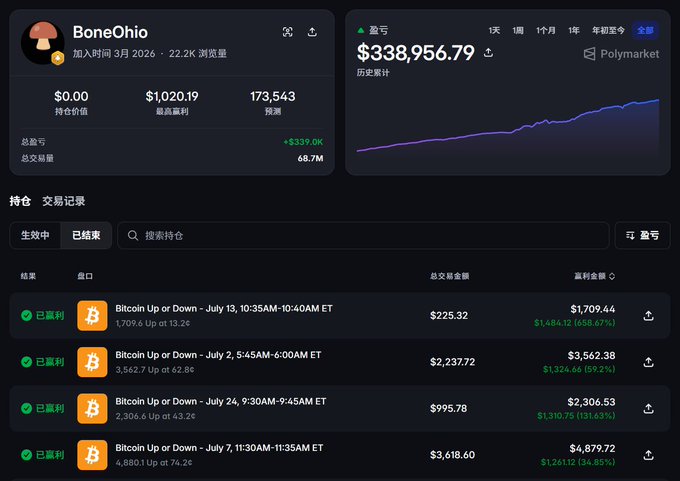Click the 68.7M total volume value
680x481 pixels.
tap(310, 158)
